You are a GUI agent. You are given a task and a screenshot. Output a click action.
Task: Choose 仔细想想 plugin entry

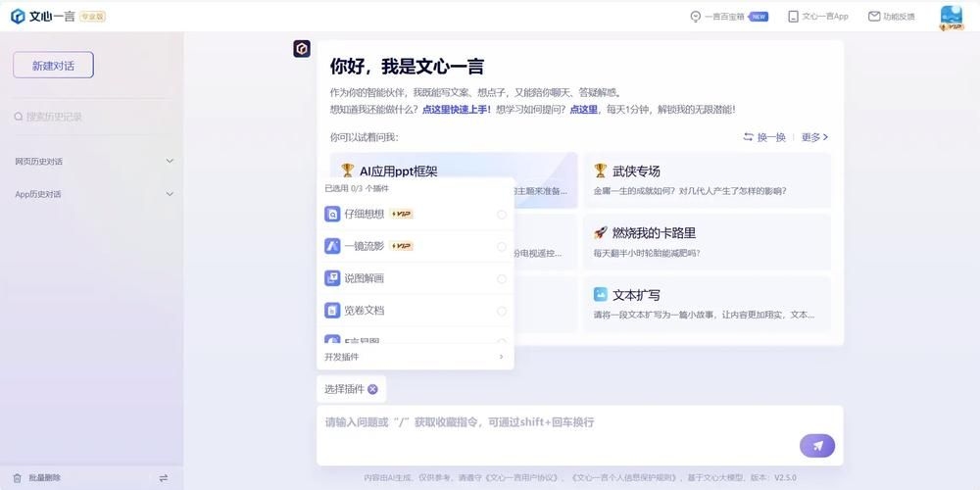pos(415,215)
